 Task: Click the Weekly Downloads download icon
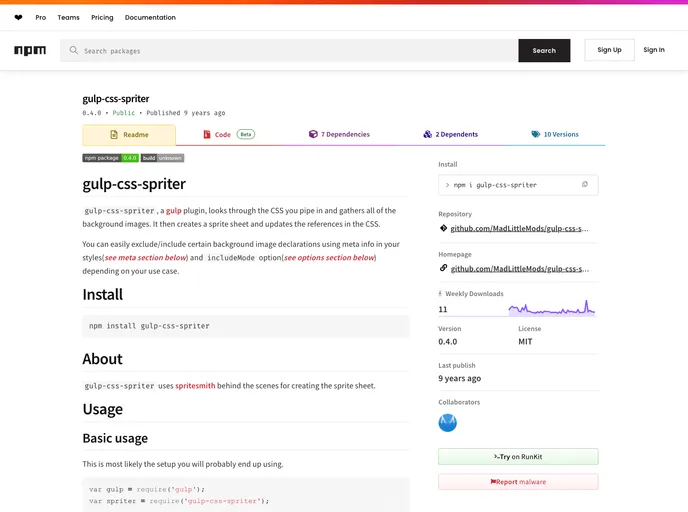pyautogui.click(x=440, y=294)
